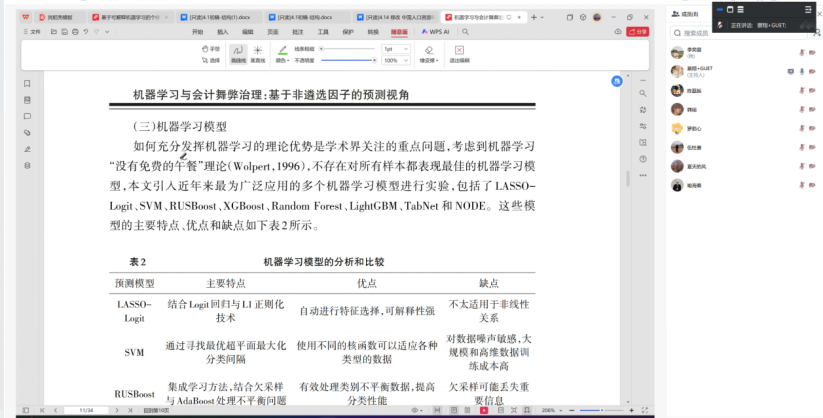This screenshot has width=823, height=418.
Task: Open a new tab with the plus button
Action: coord(534,17)
